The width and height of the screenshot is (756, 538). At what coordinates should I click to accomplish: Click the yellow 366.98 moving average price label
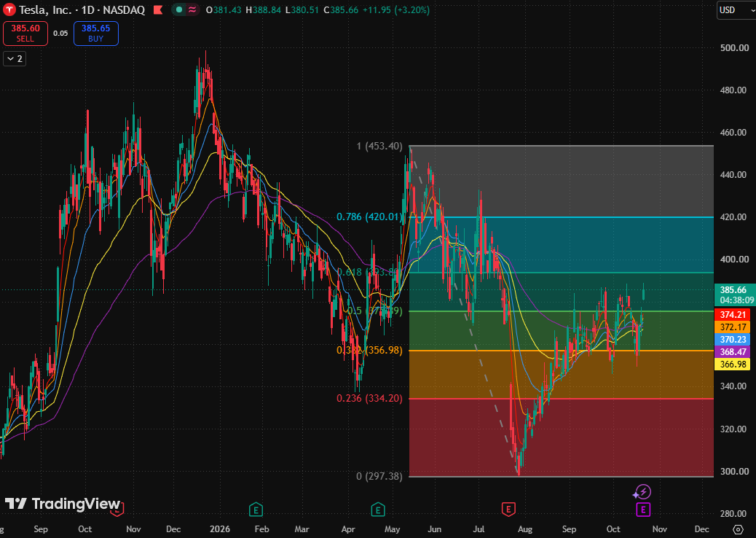(733, 364)
